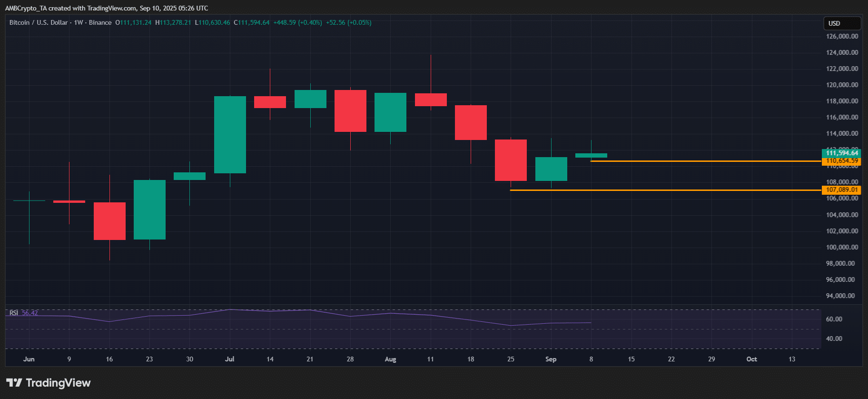Viewport: 868px width, 399px height.
Task: Click 126,000.00 on the price axis
Action: click(x=842, y=36)
